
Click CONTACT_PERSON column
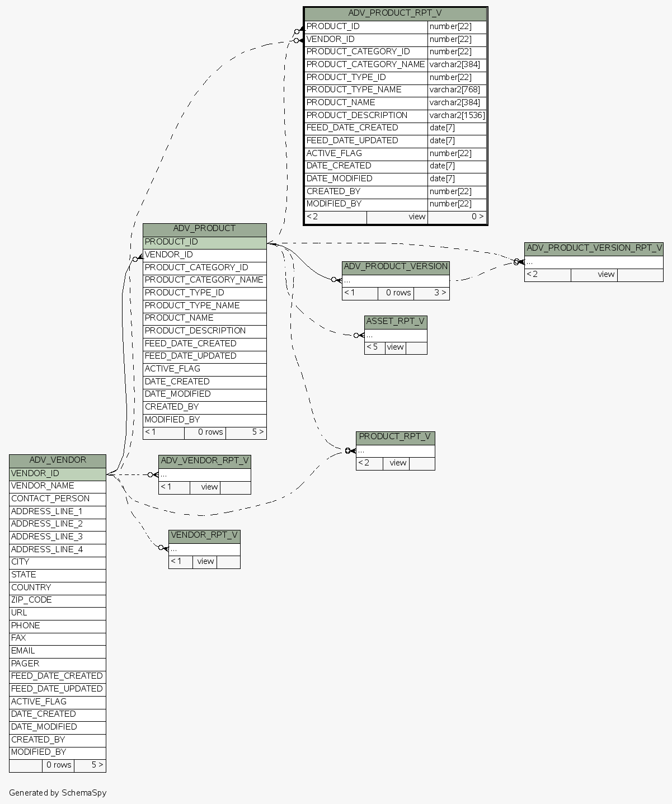tap(58, 499)
